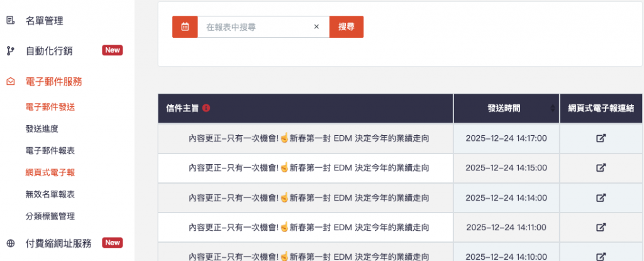Open the 發送進度 submenu page

(x=42, y=129)
